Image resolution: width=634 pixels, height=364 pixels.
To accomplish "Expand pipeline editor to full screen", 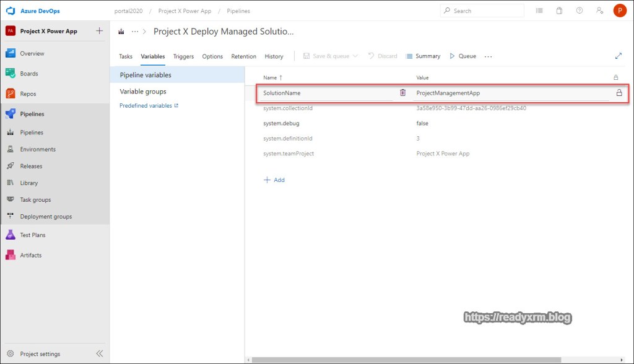I will coord(618,56).
